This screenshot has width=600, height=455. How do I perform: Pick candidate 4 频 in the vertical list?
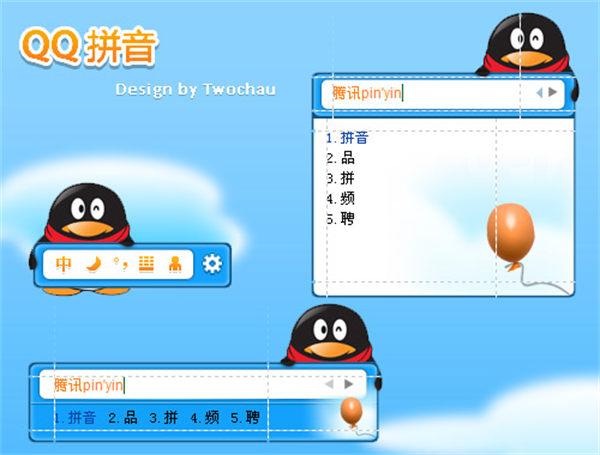click(340, 198)
